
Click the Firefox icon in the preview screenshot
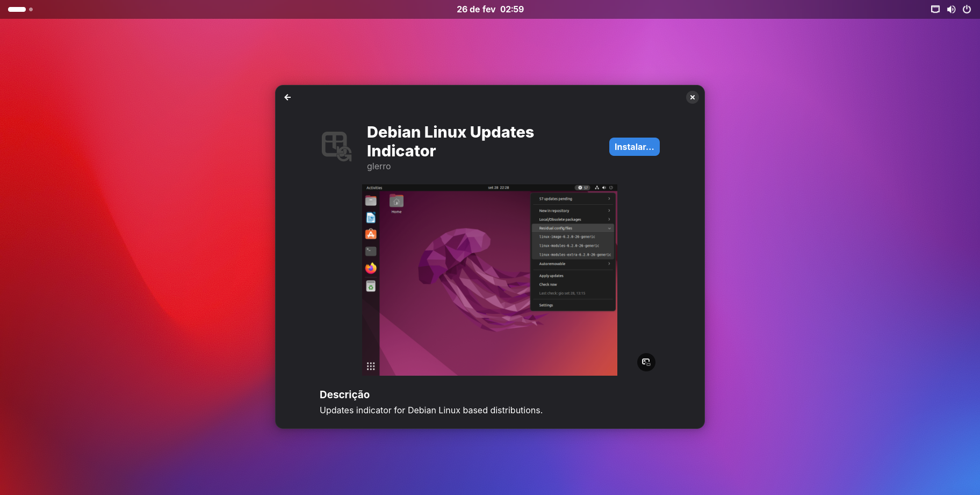coord(371,268)
